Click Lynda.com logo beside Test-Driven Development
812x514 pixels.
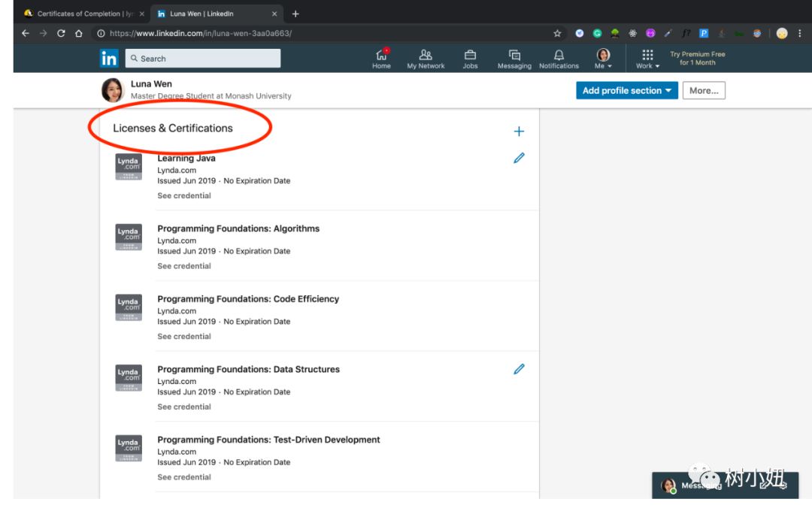(x=129, y=449)
